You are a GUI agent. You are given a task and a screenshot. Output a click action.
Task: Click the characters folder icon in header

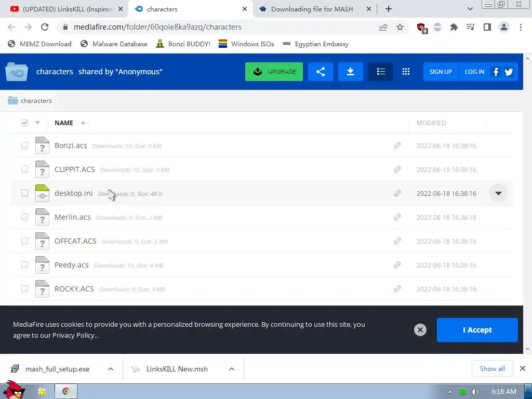[16, 72]
